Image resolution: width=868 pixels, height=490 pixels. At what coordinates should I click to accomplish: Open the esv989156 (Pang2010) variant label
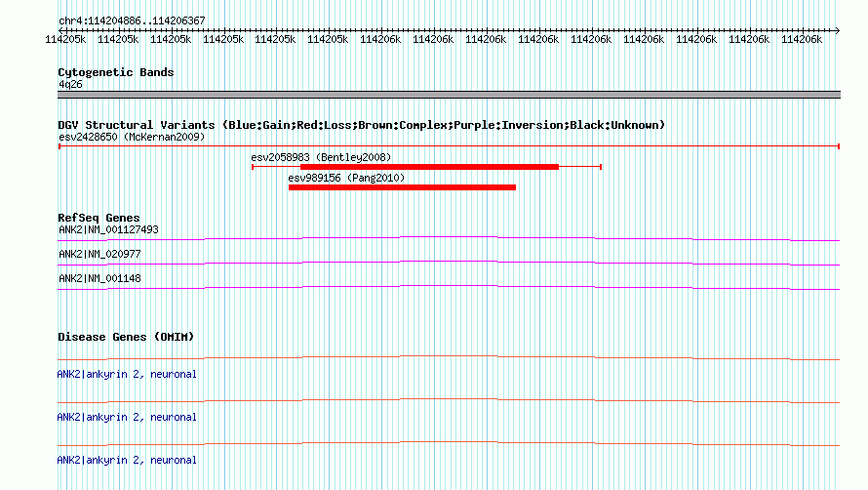coord(346,178)
